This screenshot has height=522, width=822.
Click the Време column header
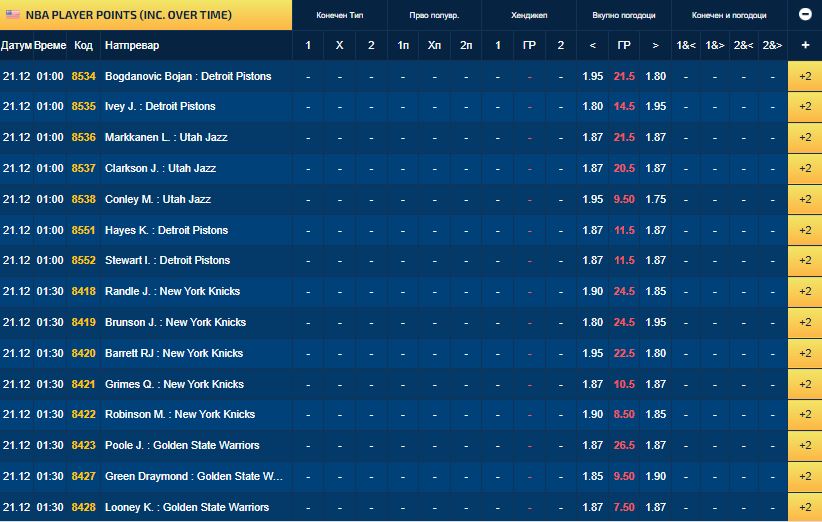click(50, 46)
